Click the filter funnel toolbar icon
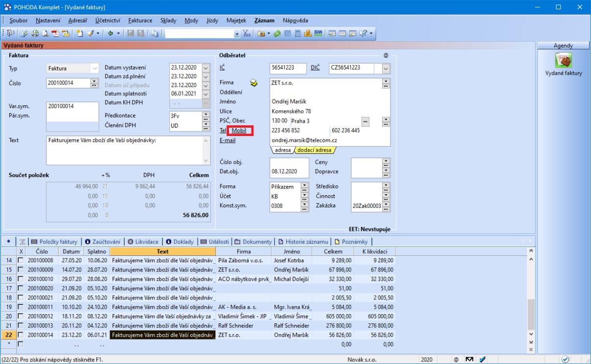Screen dimensions: 591x364 (x=247, y=33)
